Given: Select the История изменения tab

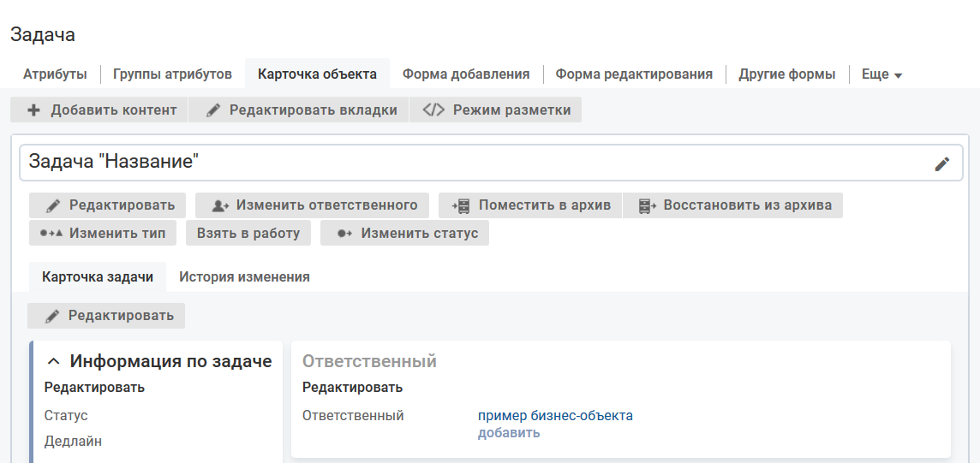Looking at the screenshot, I should [x=244, y=277].
